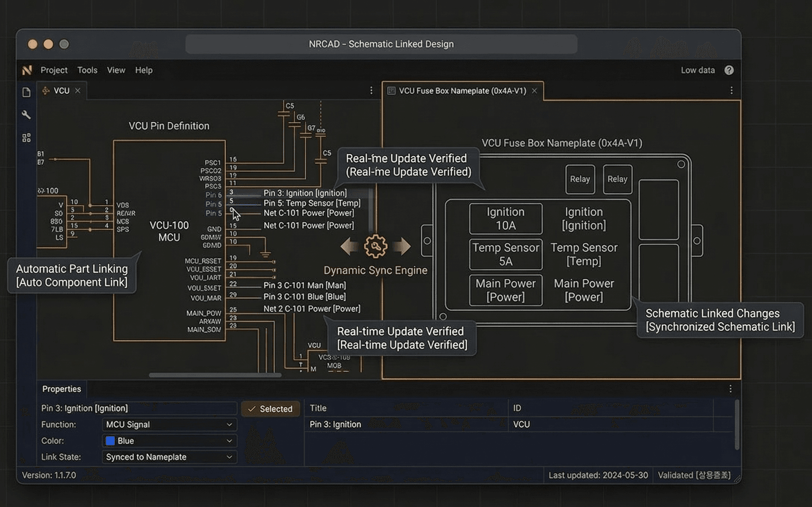Click the NRCAD logo icon
Screen dimensions: 812x507
(27, 70)
